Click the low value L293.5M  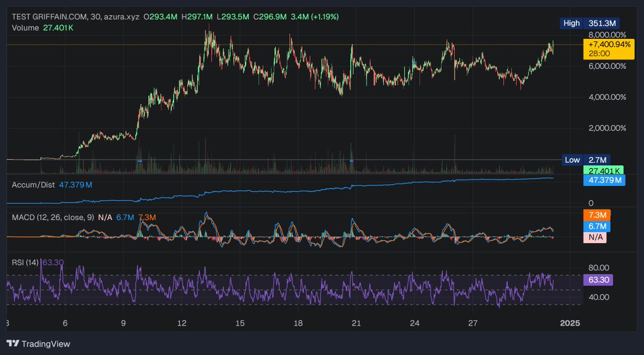(x=233, y=17)
